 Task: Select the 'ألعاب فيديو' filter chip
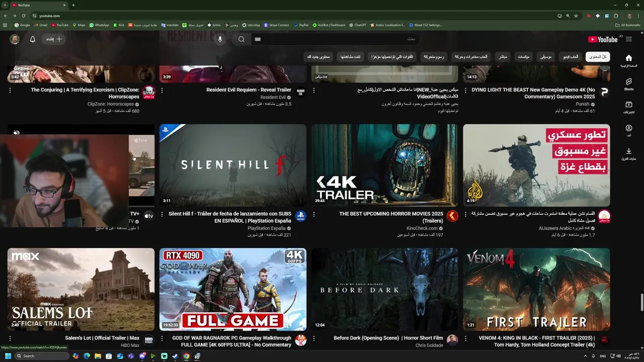tap(571, 57)
